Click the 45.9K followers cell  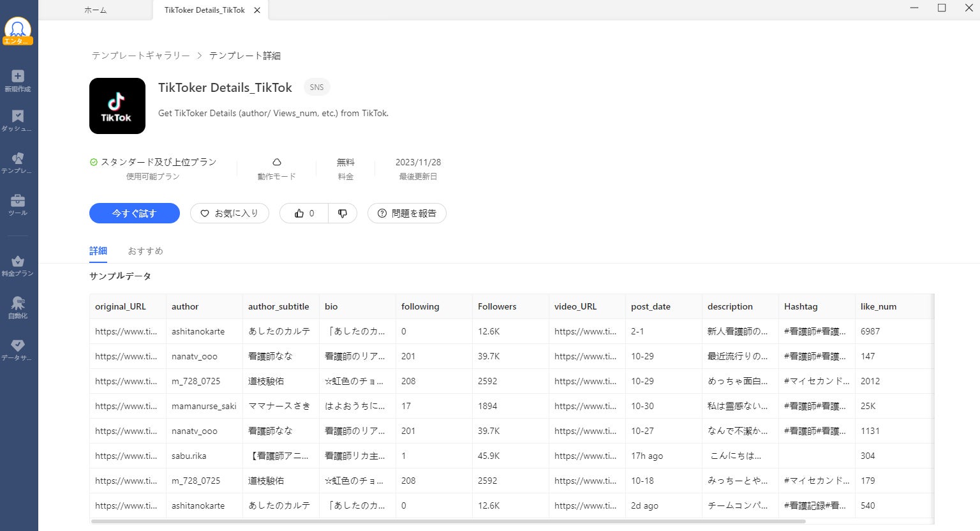tap(510, 456)
